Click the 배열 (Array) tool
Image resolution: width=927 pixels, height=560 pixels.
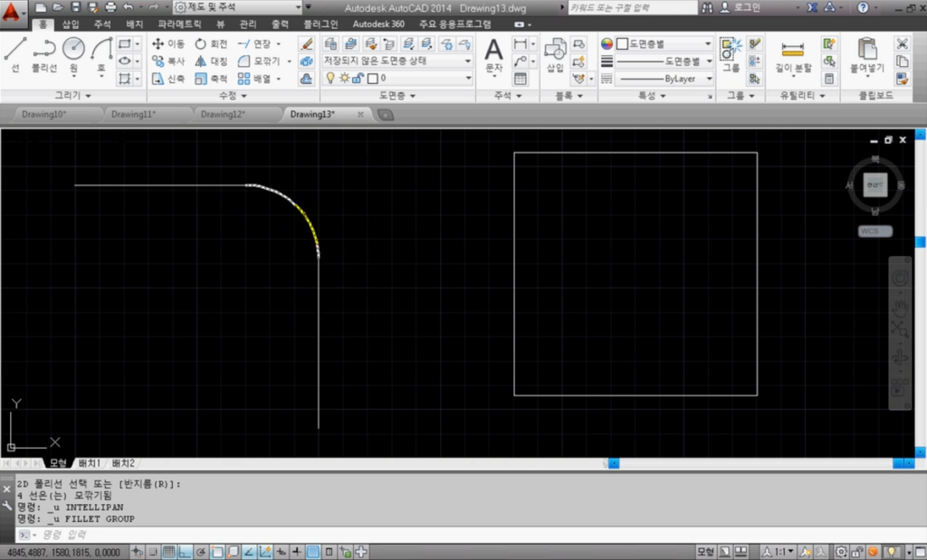tap(255, 79)
